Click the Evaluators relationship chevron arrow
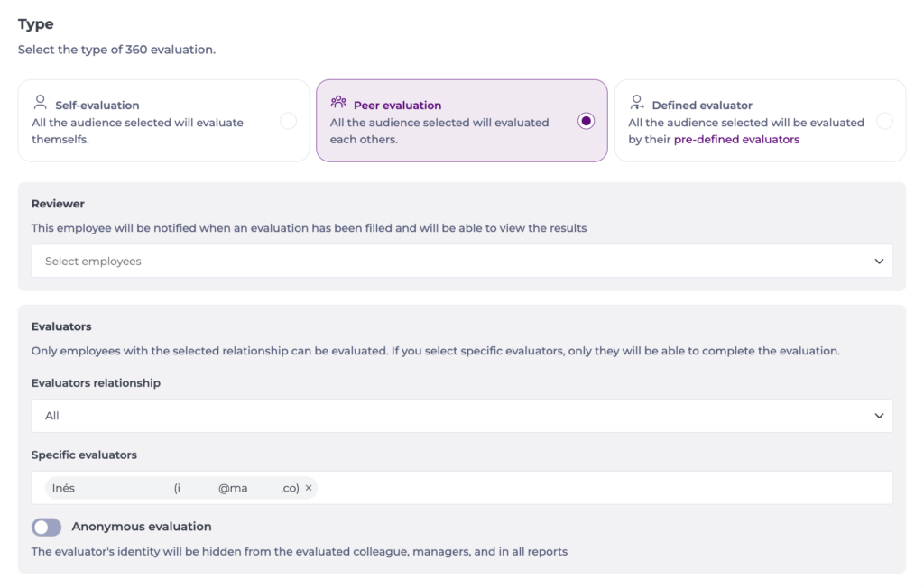Image resolution: width=924 pixels, height=588 pixels. point(879,416)
